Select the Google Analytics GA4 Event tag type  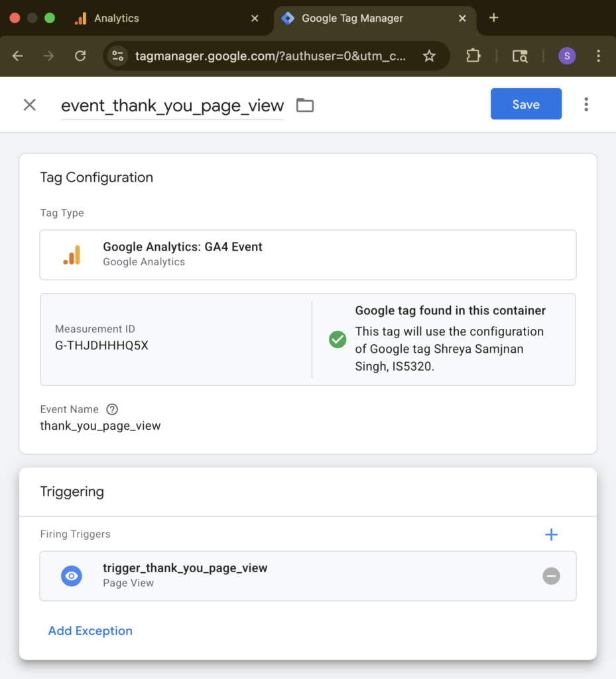(308, 255)
